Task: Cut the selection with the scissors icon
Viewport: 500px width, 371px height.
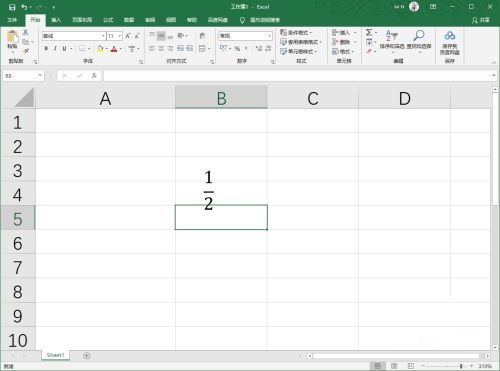Action: pyautogui.click(x=25, y=32)
